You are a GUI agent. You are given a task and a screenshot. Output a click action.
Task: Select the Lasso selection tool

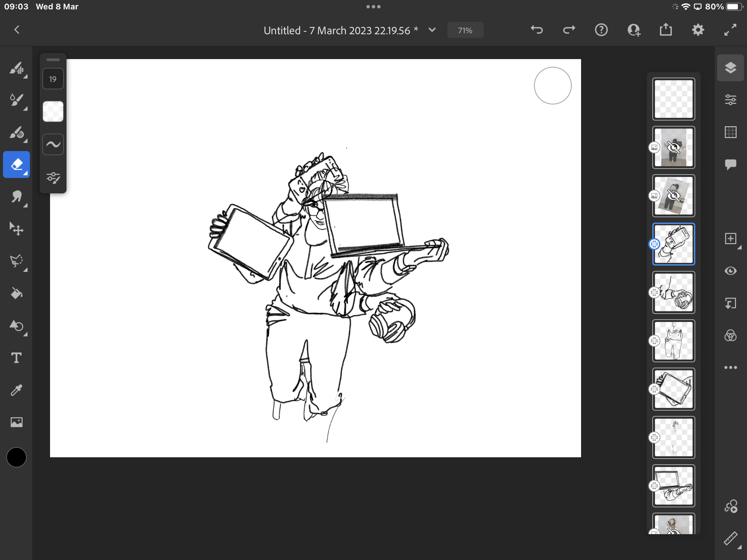pos(16,261)
